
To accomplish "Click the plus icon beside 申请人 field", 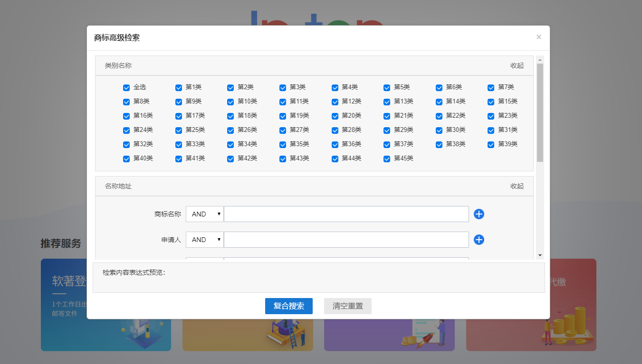I will point(479,240).
